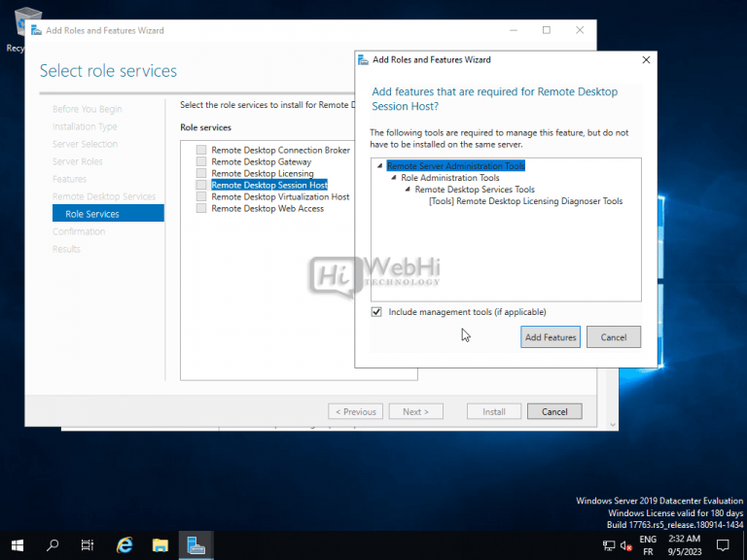The width and height of the screenshot is (747, 560).
Task: Click the Add Features button
Action: 551,337
